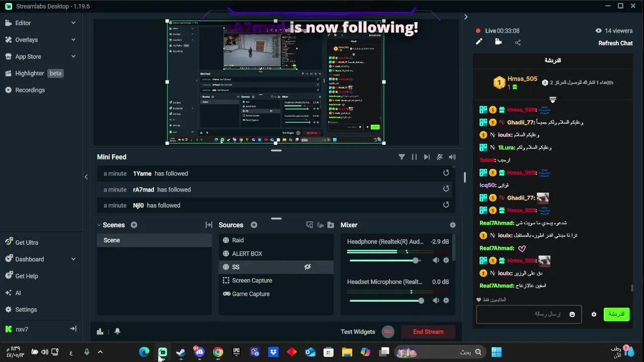
Task: Click Test Widgets
Action: pyautogui.click(x=358, y=332)
